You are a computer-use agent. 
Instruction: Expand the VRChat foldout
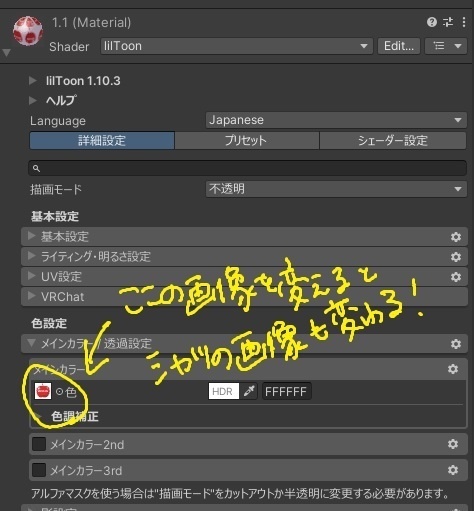244,297
